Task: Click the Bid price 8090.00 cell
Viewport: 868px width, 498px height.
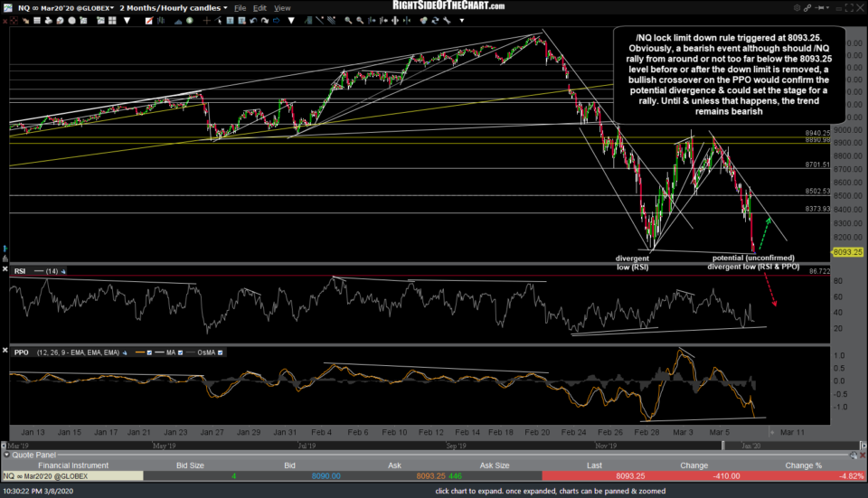Action: pyautogui.click(x=326, y=476)
